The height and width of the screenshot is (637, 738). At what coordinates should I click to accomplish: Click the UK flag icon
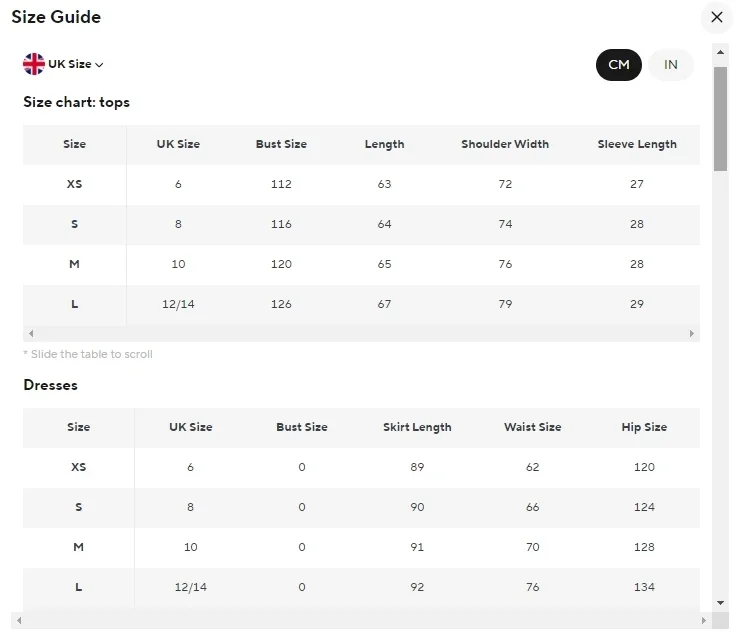click(x=33, y=64)
